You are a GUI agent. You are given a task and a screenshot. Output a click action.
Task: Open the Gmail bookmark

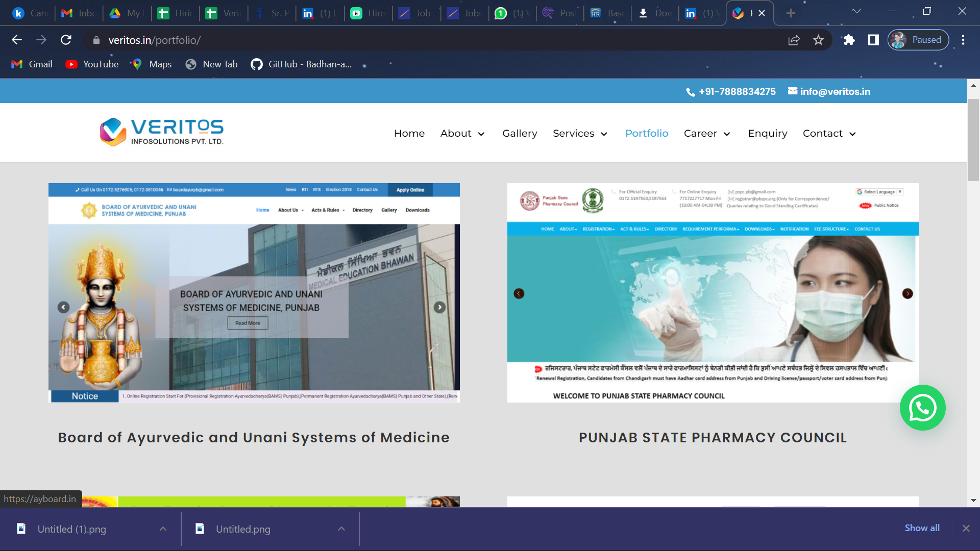point(32,64)
